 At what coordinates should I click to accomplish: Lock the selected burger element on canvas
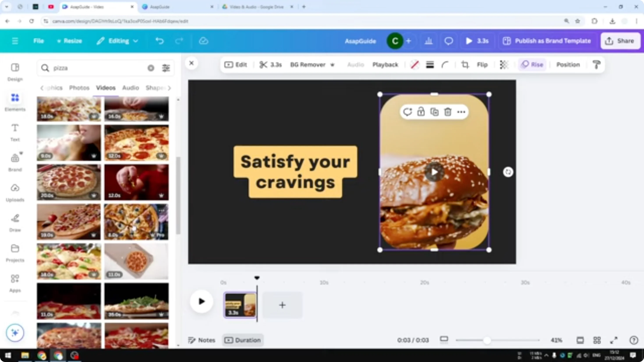coord(421,112)
